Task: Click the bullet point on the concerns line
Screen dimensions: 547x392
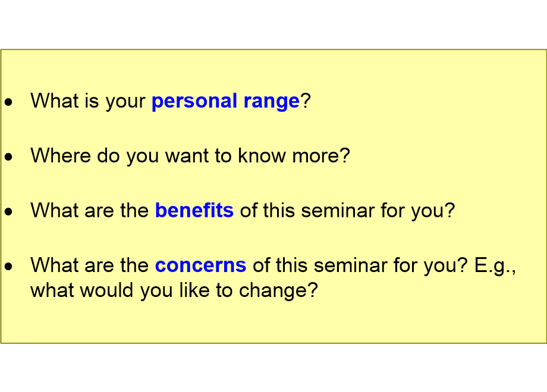Action: coord(8,266)
